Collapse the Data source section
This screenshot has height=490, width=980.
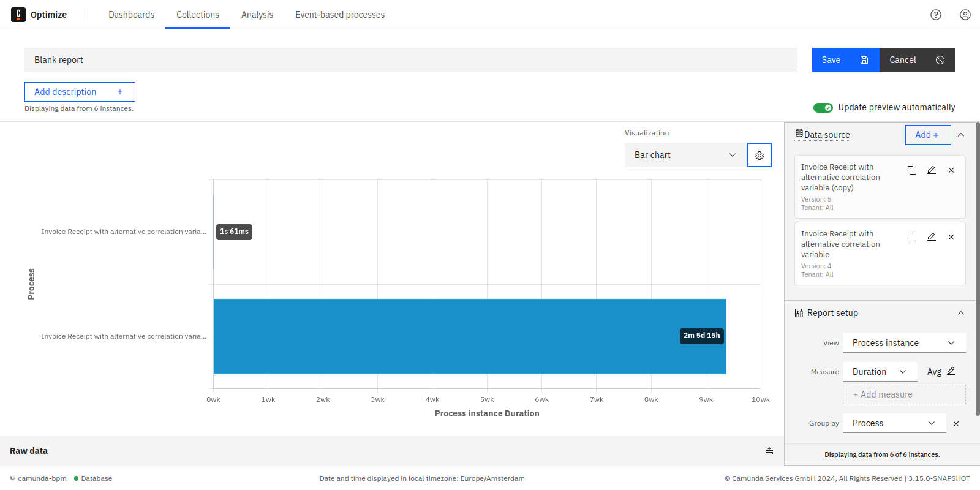click(x=960, y=135)
